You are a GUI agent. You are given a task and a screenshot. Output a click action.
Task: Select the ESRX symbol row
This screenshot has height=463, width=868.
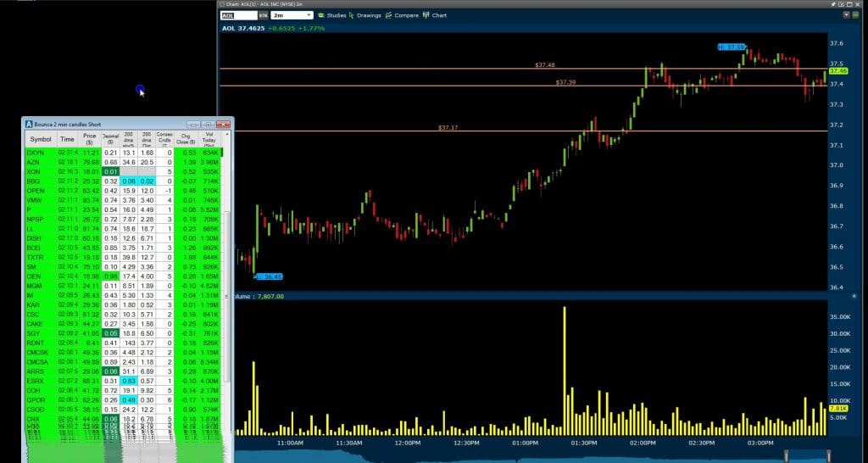tap(124, 381)
